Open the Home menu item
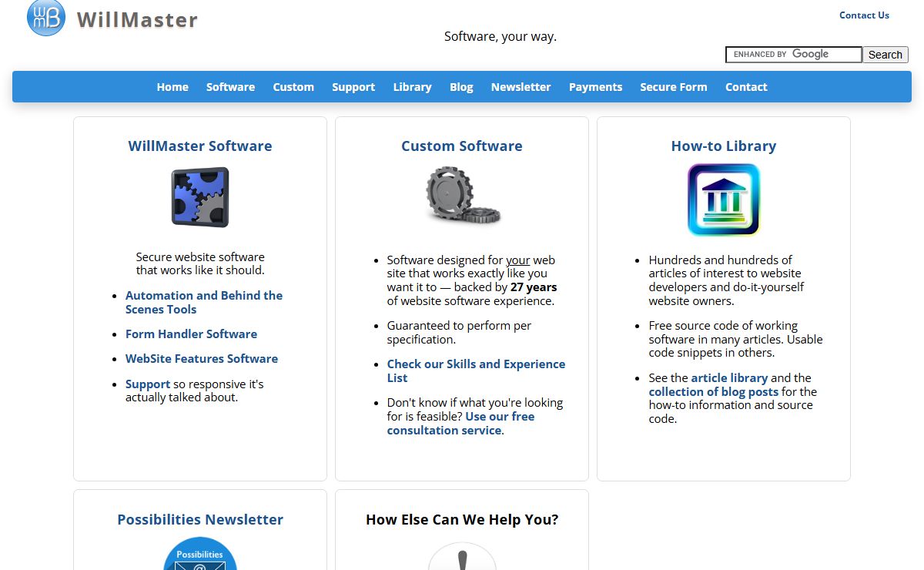Viewport: 924px width, 570px height. [x=172, y=87]
